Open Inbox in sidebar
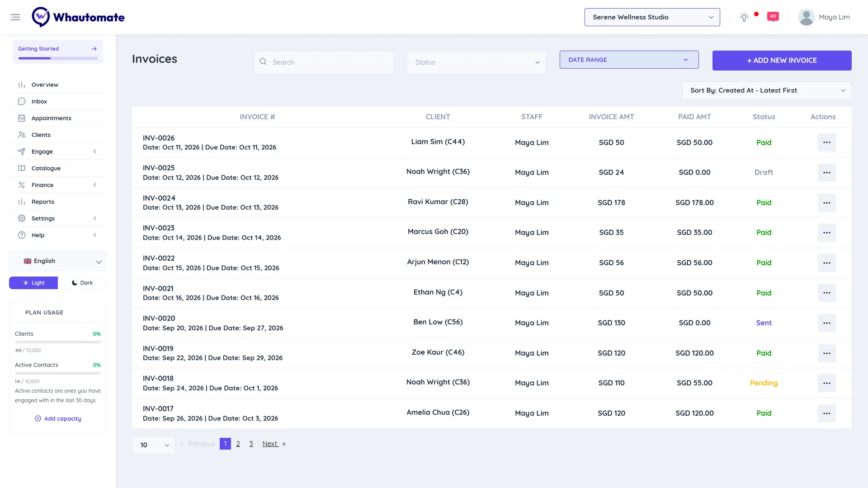This screenshot has width=868, height=488. (x=58, y=102)
